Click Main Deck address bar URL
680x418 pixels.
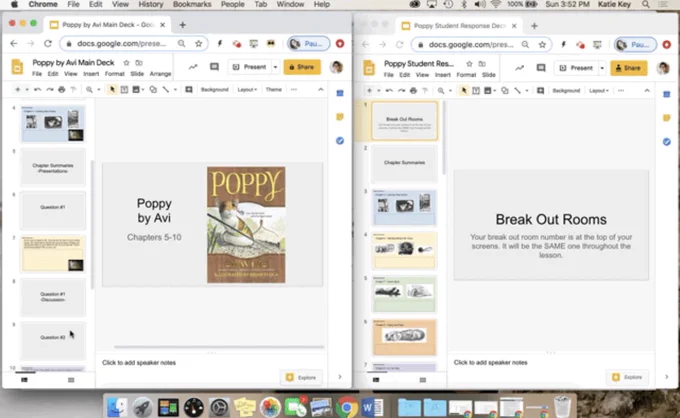121,43
